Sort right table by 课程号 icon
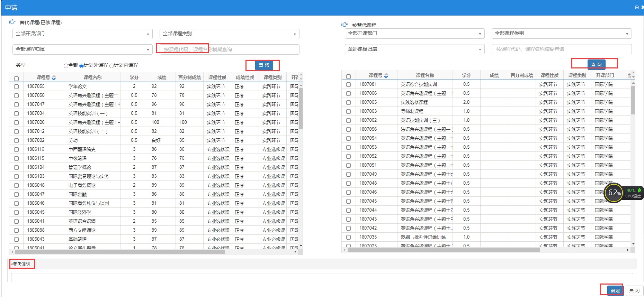Viewport: 644px width, 297px height. point(386,76)
